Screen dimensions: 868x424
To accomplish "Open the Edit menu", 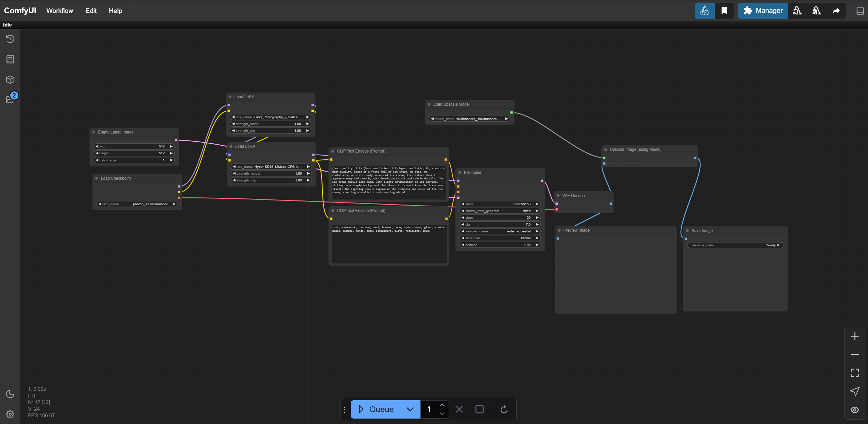I will (91, 11).
